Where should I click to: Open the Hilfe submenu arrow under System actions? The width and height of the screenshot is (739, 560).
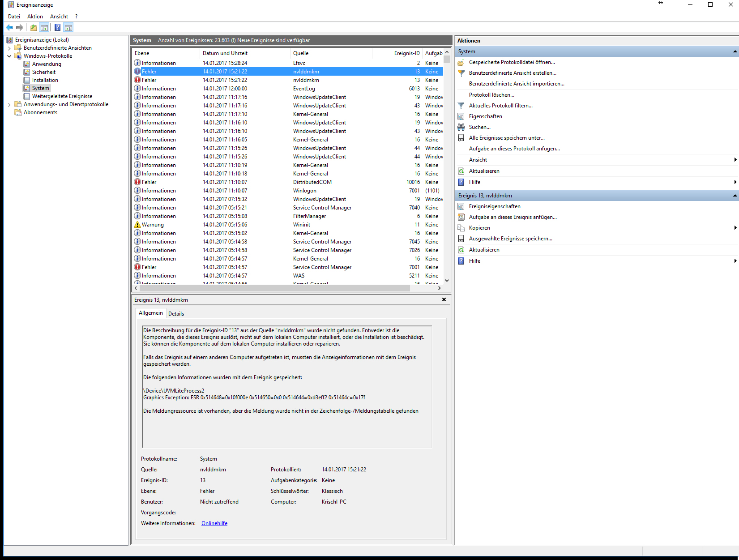[735, 182]
